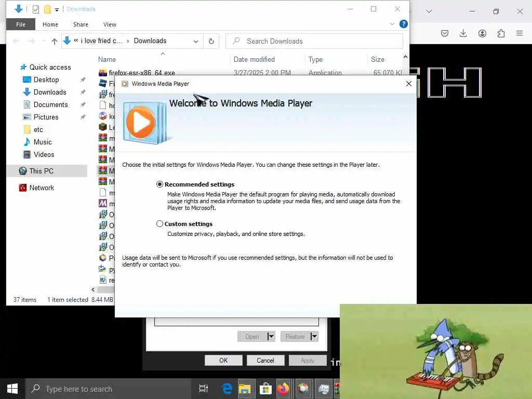Image resolution: width=532 pixels, height=399 pixels.
Task: Click the Downloads breadcrumb in address bar
Action: tap(150, 41)
